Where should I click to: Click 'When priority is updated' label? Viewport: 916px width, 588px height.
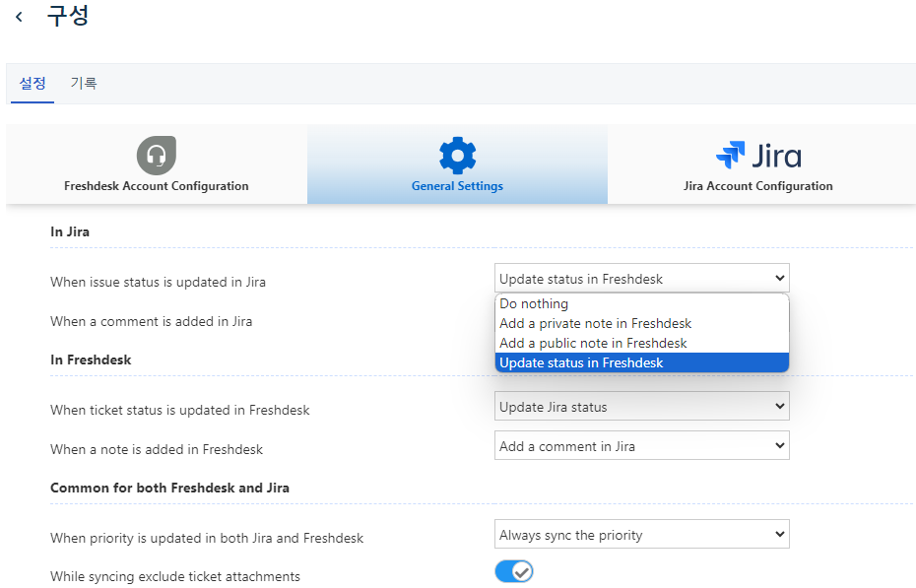[207, 538]
